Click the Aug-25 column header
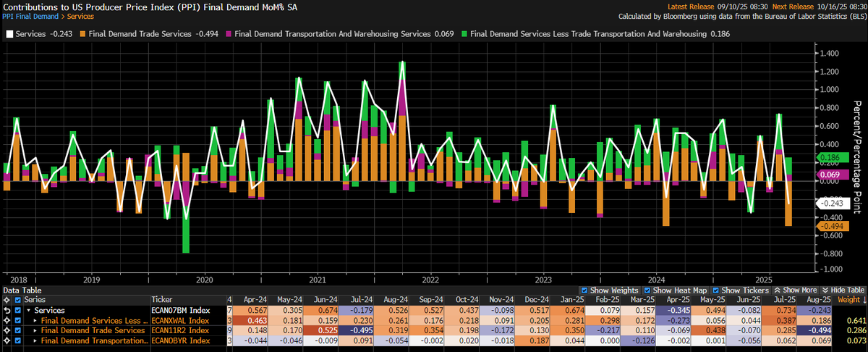Screen dimensions: 868x352 pyautogui.click(x=816, y=299)
